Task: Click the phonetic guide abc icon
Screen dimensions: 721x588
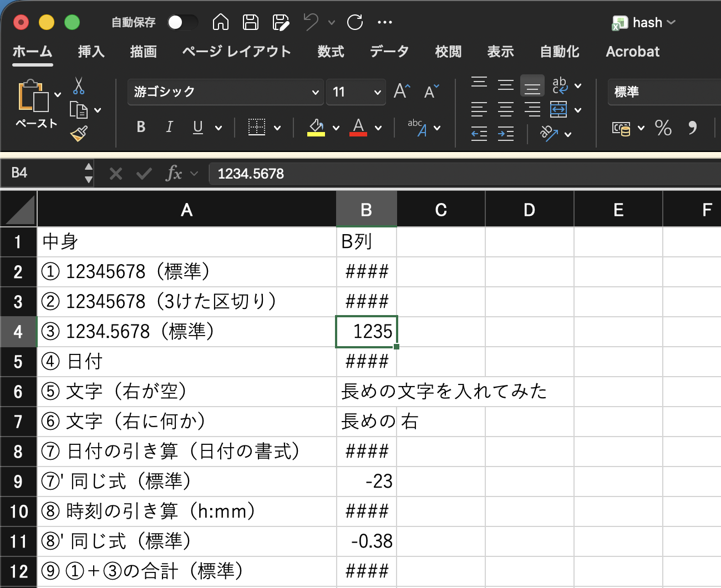Action: click(417, 128)
